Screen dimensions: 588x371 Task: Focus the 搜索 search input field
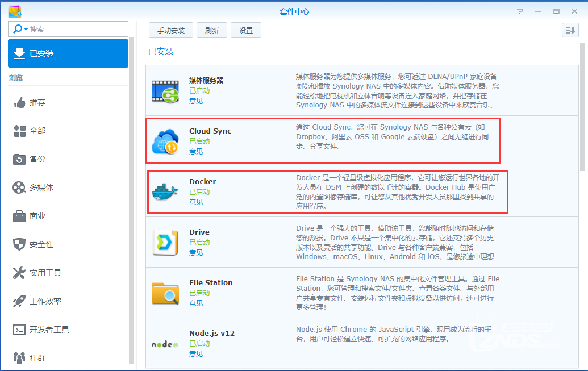tap(68, 30)
